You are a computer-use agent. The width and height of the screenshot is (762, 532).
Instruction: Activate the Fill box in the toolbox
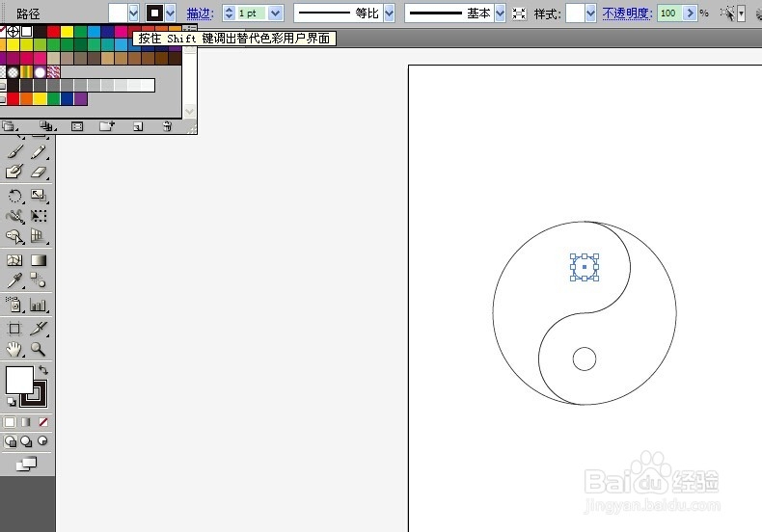coord(17,378)
